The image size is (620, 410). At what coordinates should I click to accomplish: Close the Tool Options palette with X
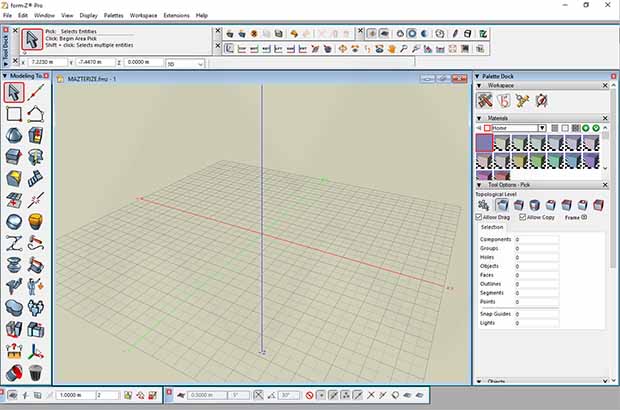[x=605, y=185]
